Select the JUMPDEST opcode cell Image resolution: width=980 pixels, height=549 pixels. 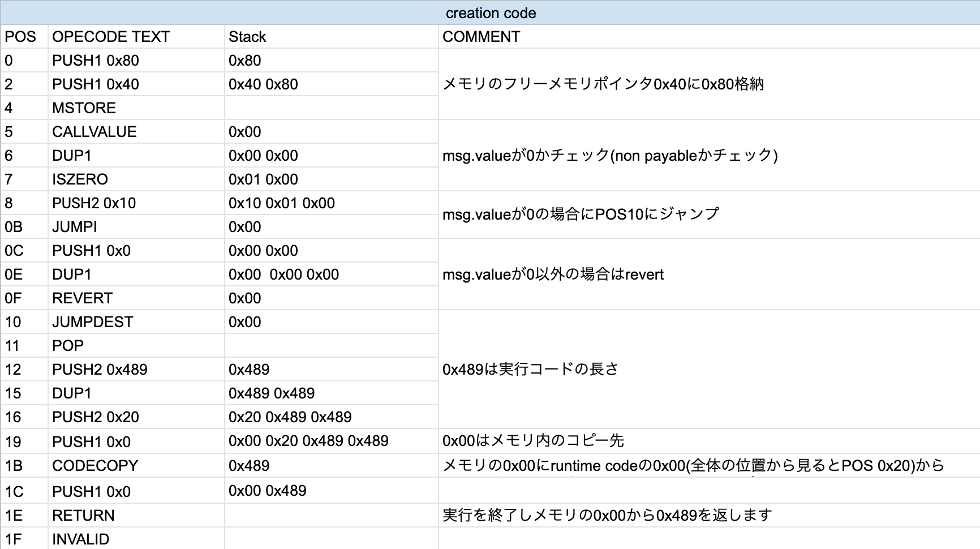[136, 322]
